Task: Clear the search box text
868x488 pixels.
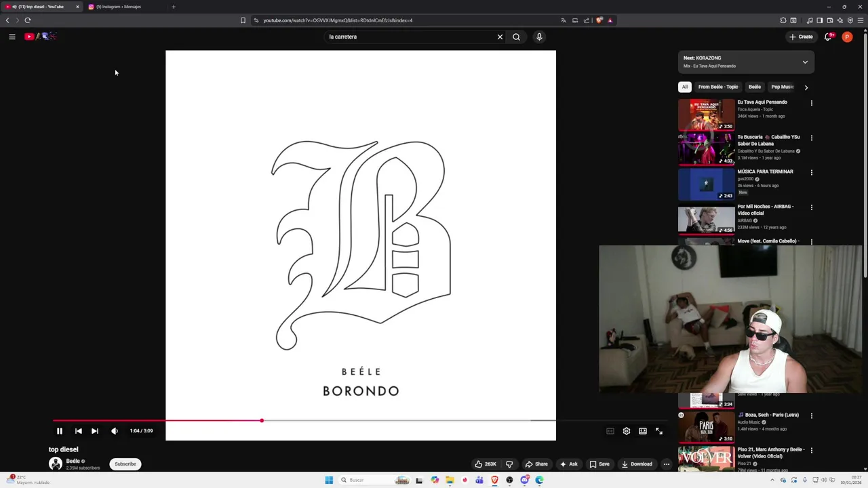Action: [x=500, y=37]
